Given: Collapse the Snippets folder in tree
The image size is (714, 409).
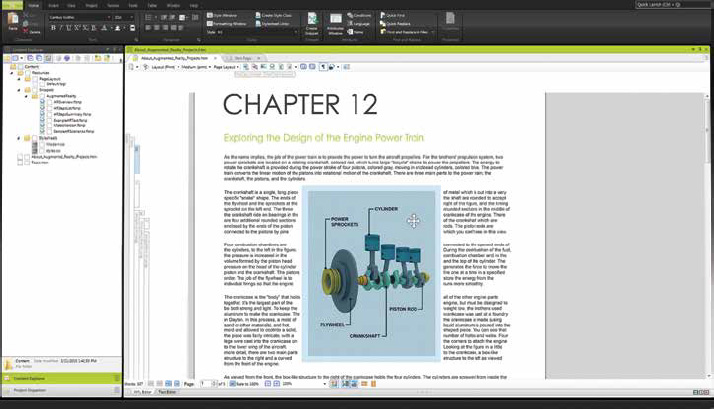Looking at the screenshot, I should [x=19, y=90].
